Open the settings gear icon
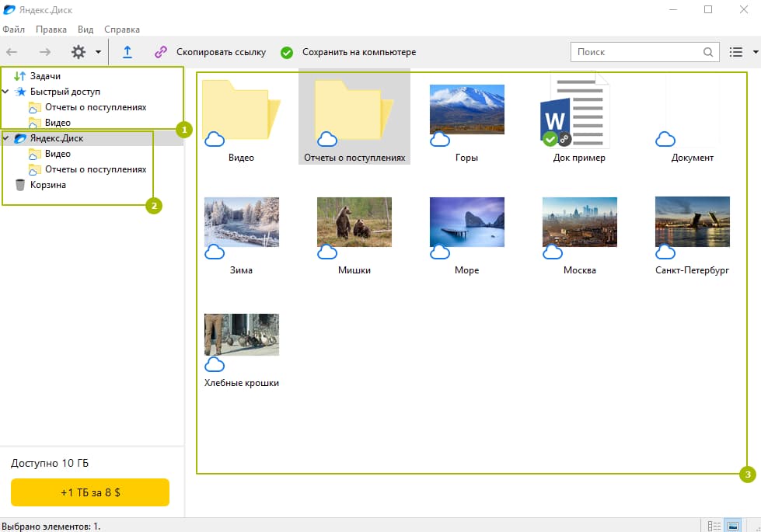 coord(79,52)
